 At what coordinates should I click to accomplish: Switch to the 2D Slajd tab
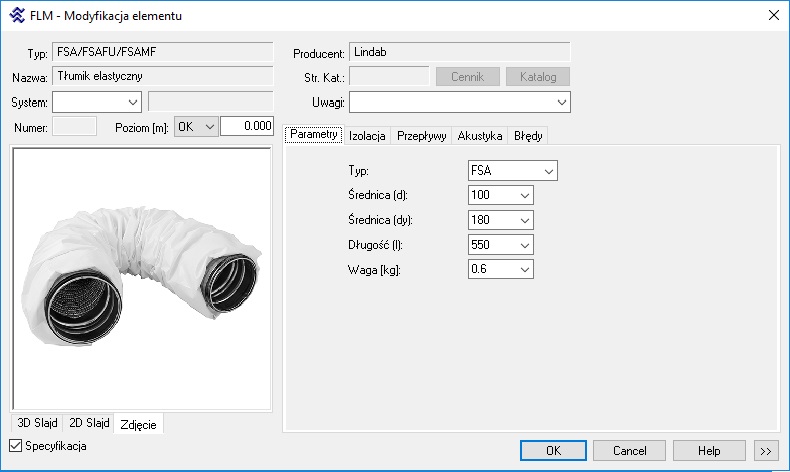click(88, 423)
